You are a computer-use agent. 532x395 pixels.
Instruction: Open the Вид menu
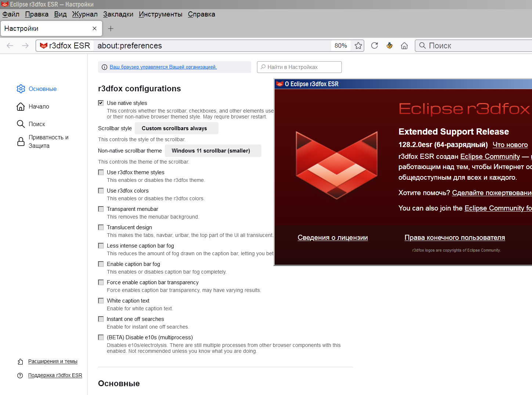(x=60, y=14)
